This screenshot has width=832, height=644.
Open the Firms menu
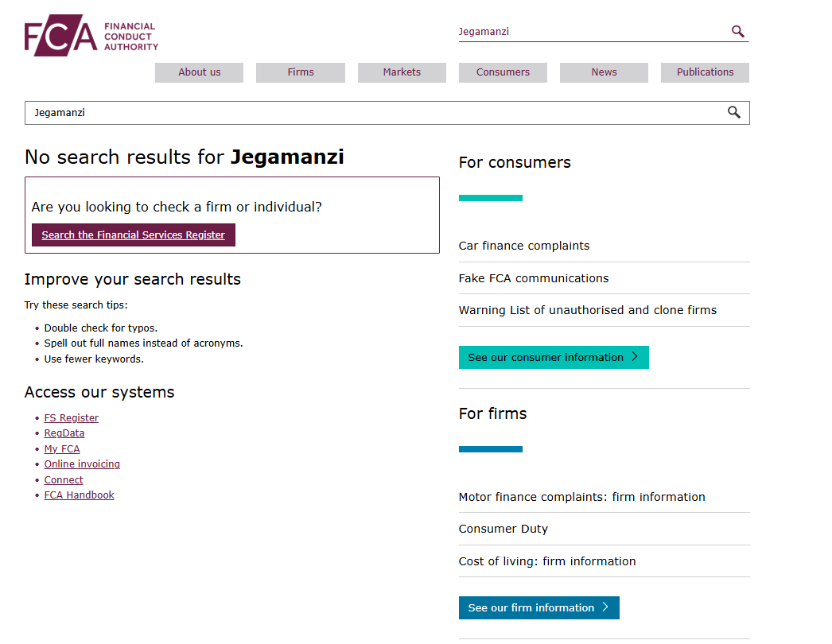coord(301,72)
